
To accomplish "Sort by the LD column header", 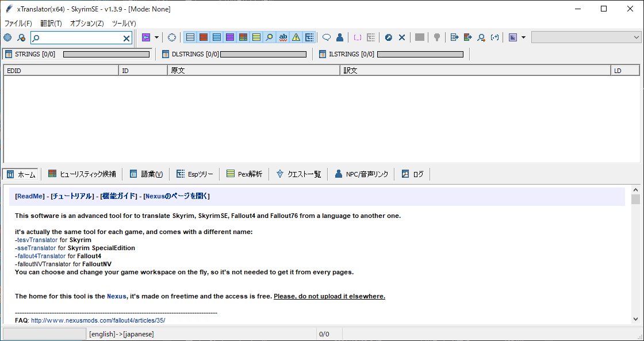I will [625, 71].
